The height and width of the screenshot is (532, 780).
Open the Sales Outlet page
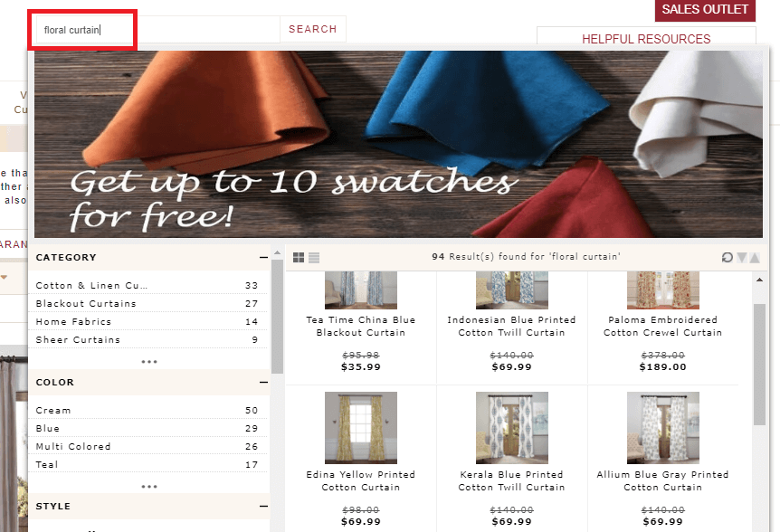coord(705,10)
